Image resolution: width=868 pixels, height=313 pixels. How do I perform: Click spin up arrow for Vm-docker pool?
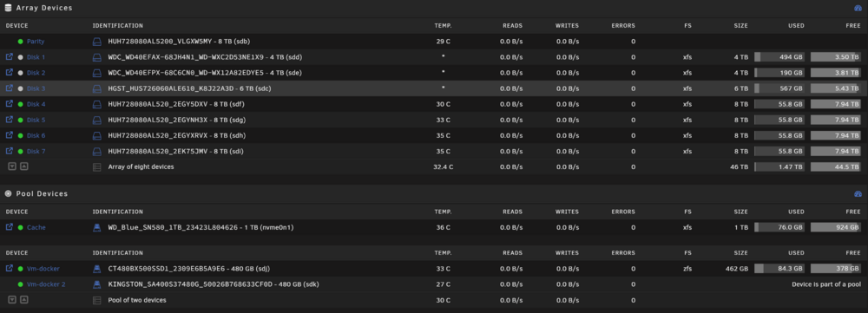click(x=23, y=299)
